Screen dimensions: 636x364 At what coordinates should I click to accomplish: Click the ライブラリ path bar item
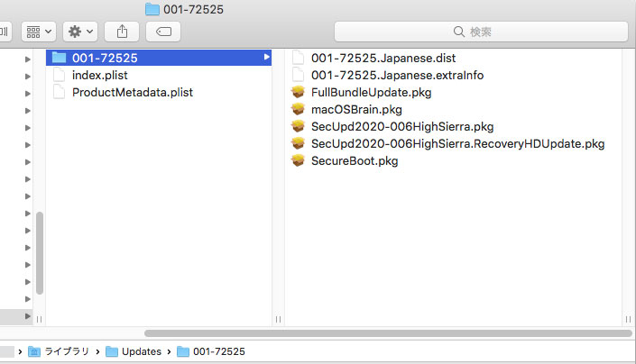[x=59, y=351]
